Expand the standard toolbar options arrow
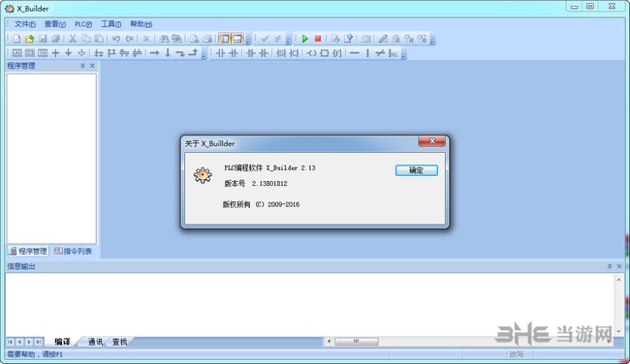The height and width of the screenshot is (364, 630). [x=248, y=42]
